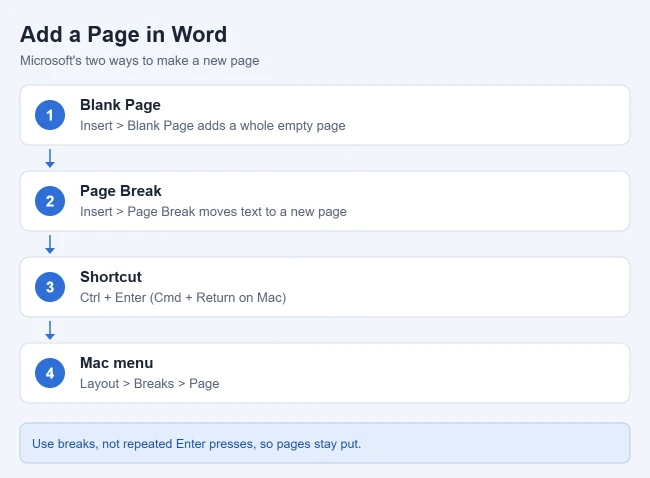
Task: Click the 'Add a Page in Word' heading
Action: (124, 34)
